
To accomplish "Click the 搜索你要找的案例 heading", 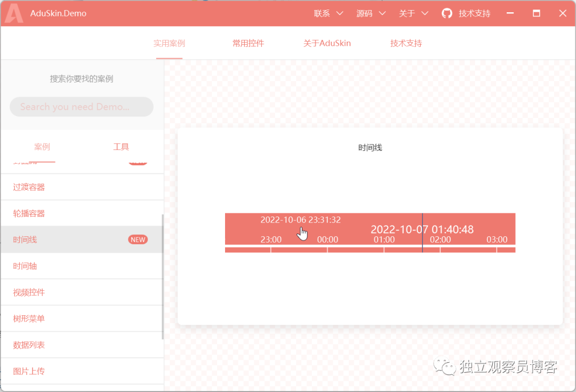I will (x=82, y=78).
